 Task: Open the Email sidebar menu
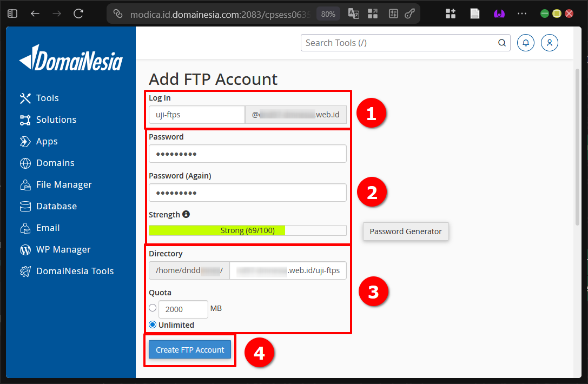point(24,228)
